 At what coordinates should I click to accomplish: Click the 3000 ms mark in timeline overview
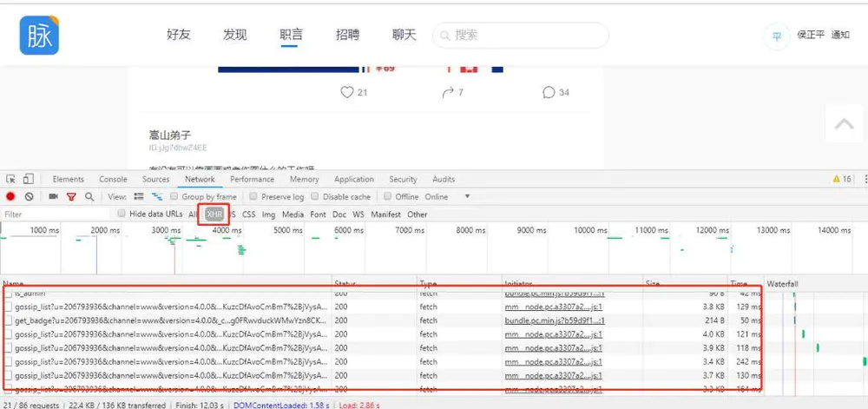point(166,230)
